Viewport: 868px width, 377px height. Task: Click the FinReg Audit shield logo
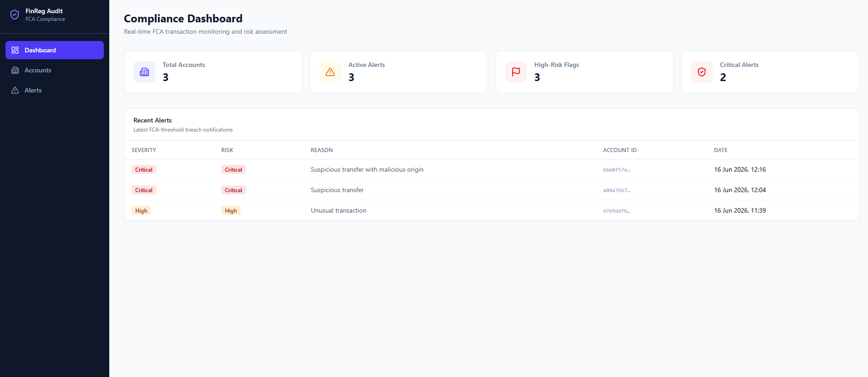click(x=15, y=15)
